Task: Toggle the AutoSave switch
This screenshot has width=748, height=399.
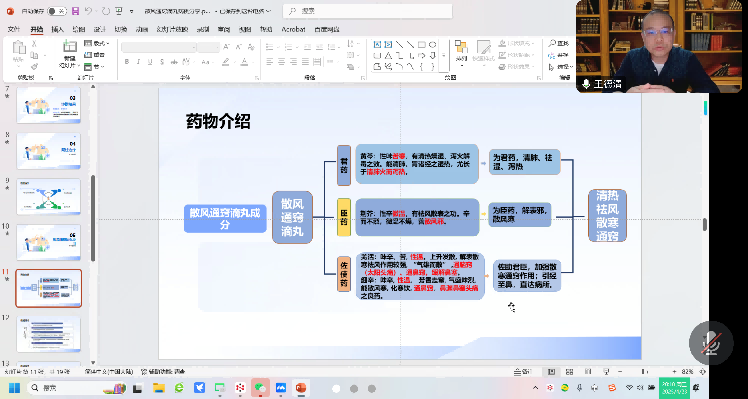Action: coord(57,11)
